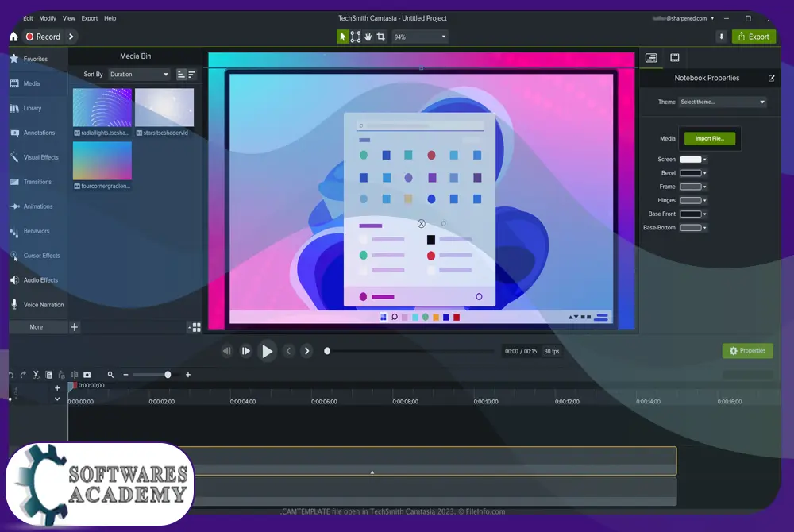Select the Pan hand tool

368,37
